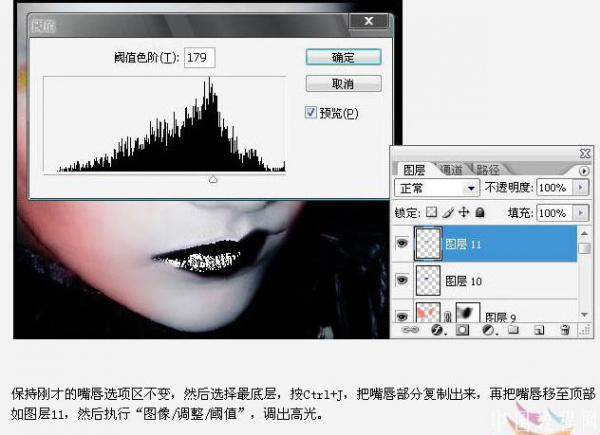Expand the opacity 不透明度 slider arrow
The image size is (600, 435).
[x=579, y=187]
